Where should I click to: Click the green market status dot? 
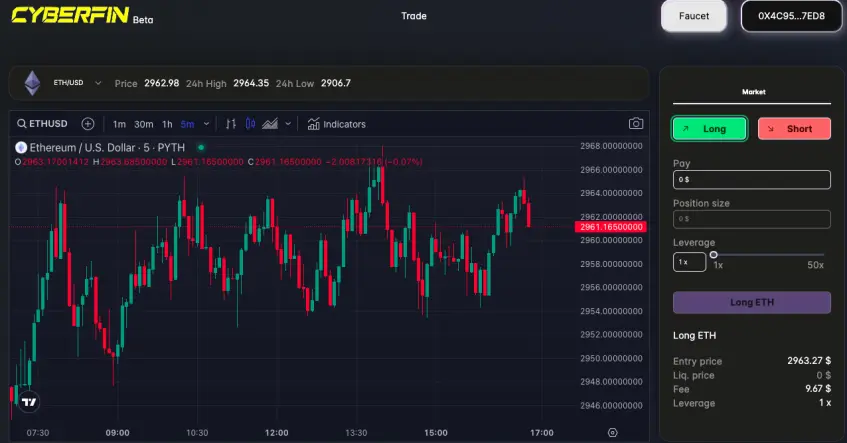point(201,147)
